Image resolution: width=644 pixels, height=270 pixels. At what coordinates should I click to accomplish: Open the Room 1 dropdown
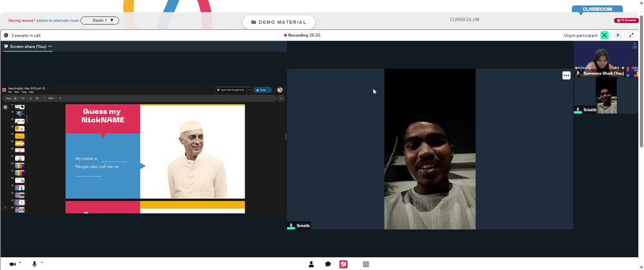tap(100, 21)
